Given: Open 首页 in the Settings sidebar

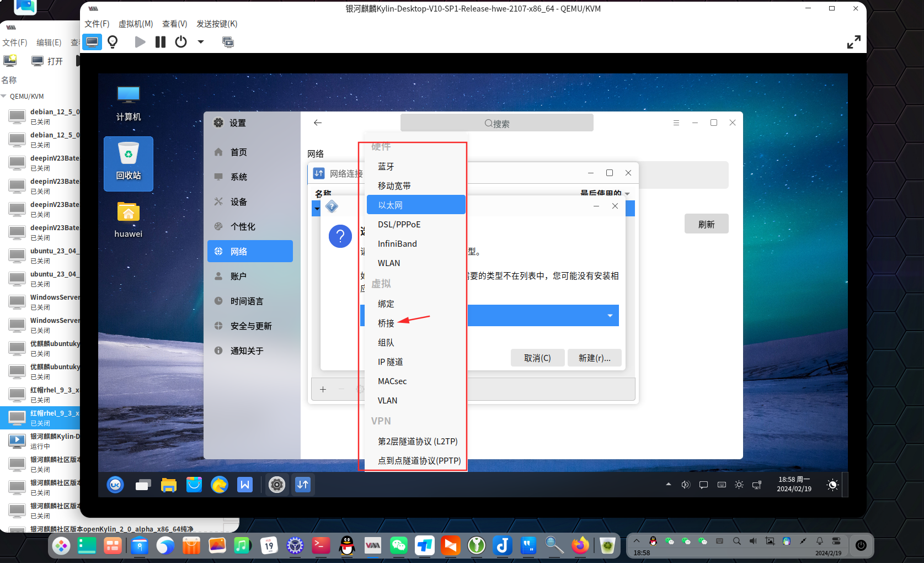Looking at the screenshot, I should pos(250,152).
